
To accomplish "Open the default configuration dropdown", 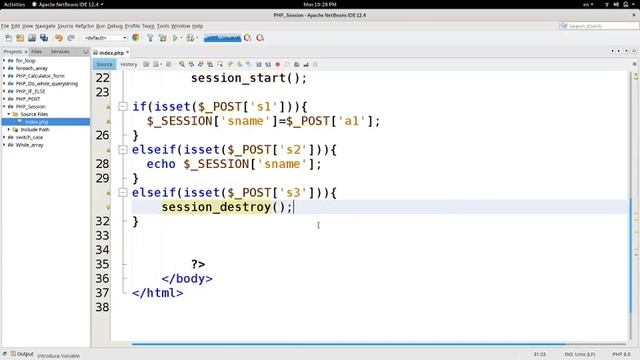I will [x=105, y=38].
